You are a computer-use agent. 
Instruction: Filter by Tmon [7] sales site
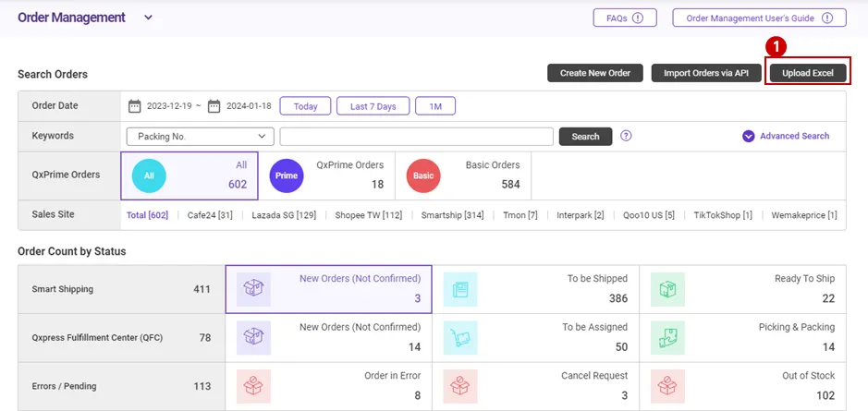(520, 215)
